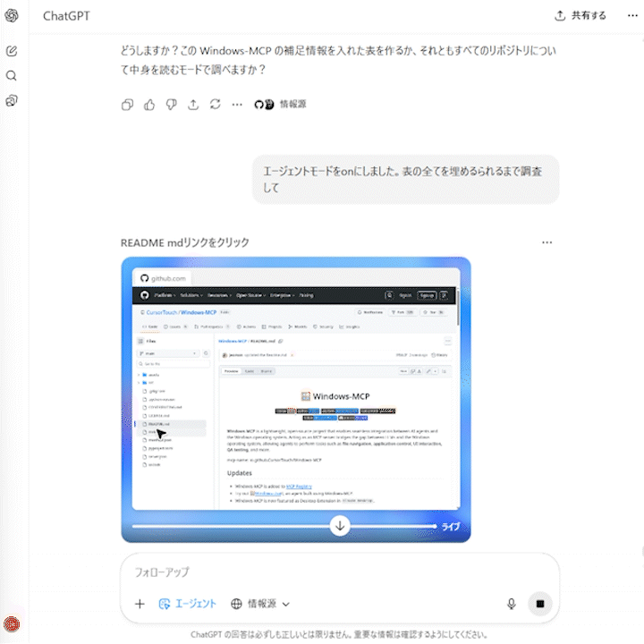This screenshot has height=644, width=644.
Task: Start a new chat with pencil icon
Action: click(x=12, y=51)
